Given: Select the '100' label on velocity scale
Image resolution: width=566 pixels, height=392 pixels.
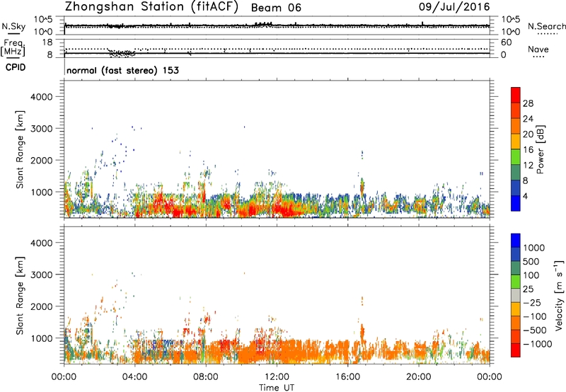Looking at the screenshot, I should point(531,275).
